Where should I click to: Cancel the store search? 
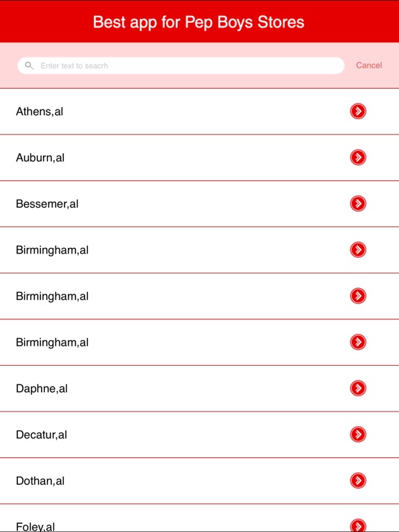369,65
